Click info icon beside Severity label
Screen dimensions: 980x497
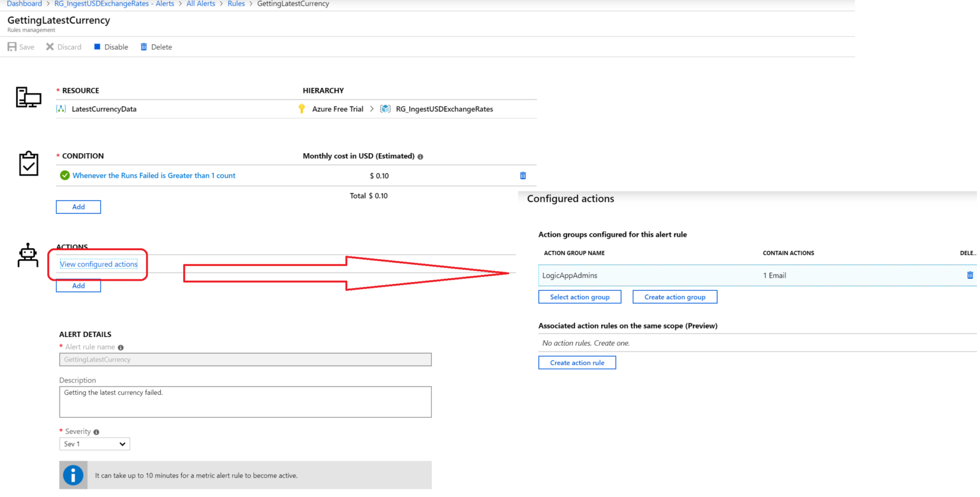[x=96, y=432]
